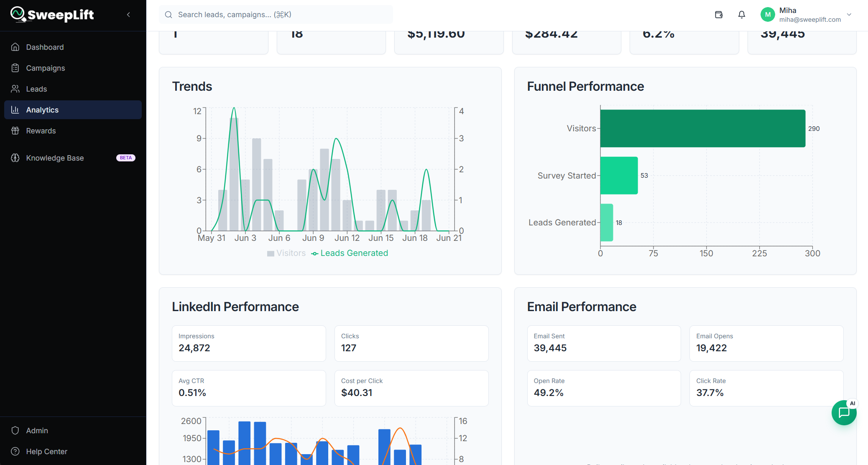Click the Cost per Click $40.31 card
868x465 pixels.
(x=411, y=388)
